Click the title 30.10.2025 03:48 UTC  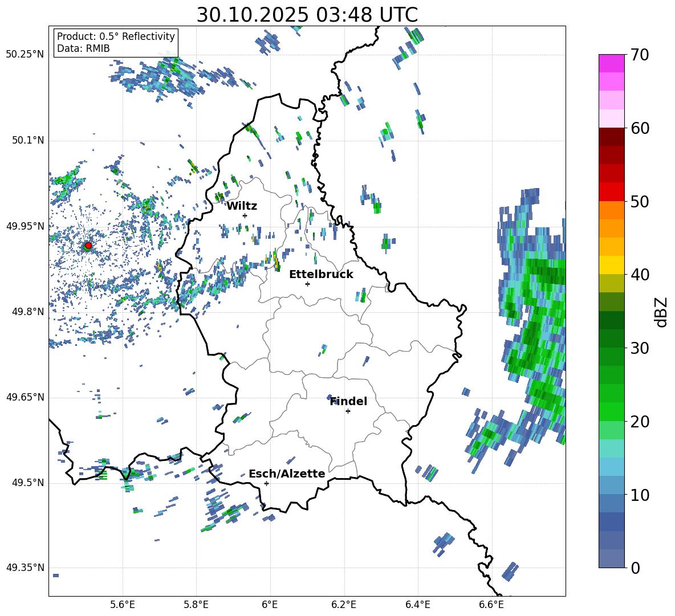[x=307, y=15]
